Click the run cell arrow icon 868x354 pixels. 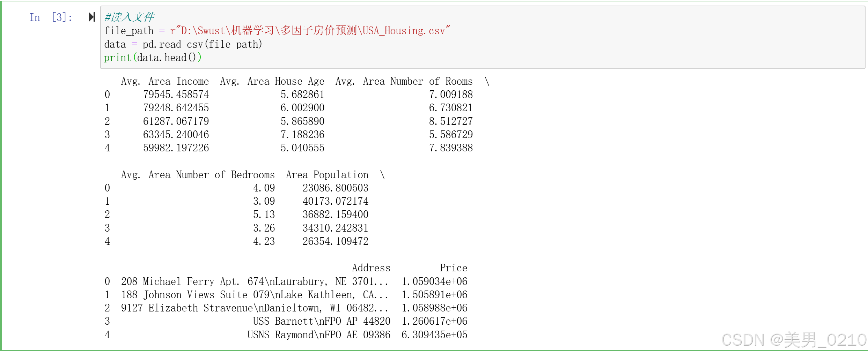92,17
